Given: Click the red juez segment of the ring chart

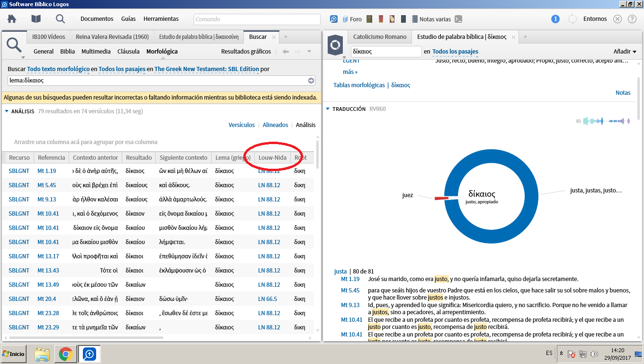Looking at the screenshot, I should click(441, 198).
